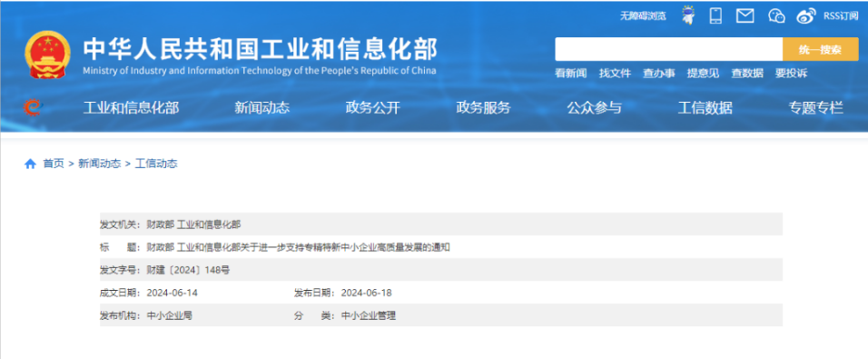Click the 无障碍浏览 accessibility link
The image size is (868, 359).
pyautogui.click(x=643, y=16)
